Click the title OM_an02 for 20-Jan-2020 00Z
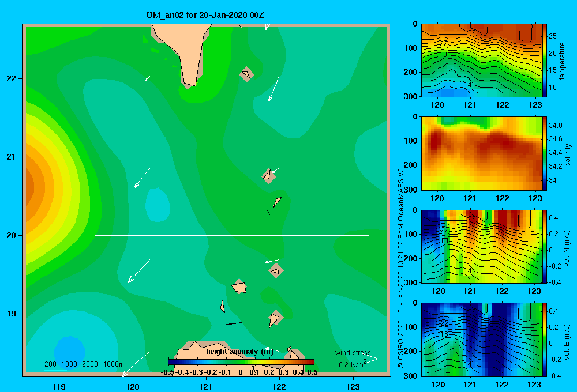This screenshot has height=392, width=577. pos(205,15)
